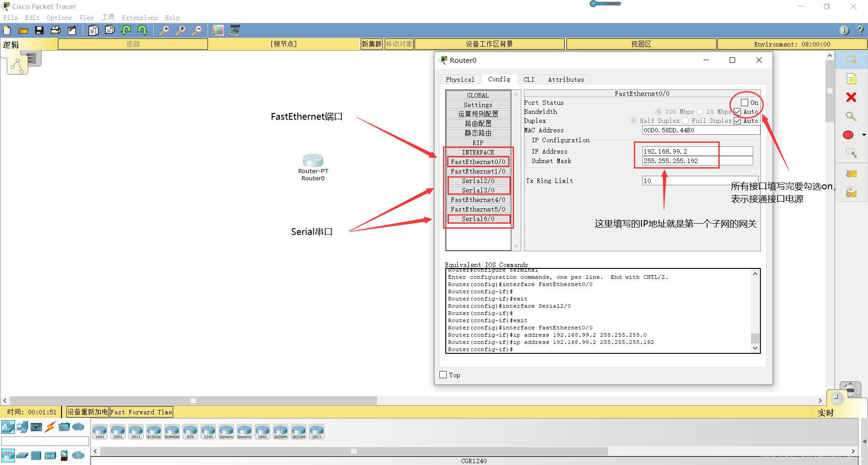Open the RIP routing config
The height and width of the screenshot is (465, 868).
(x=478, y=142)
